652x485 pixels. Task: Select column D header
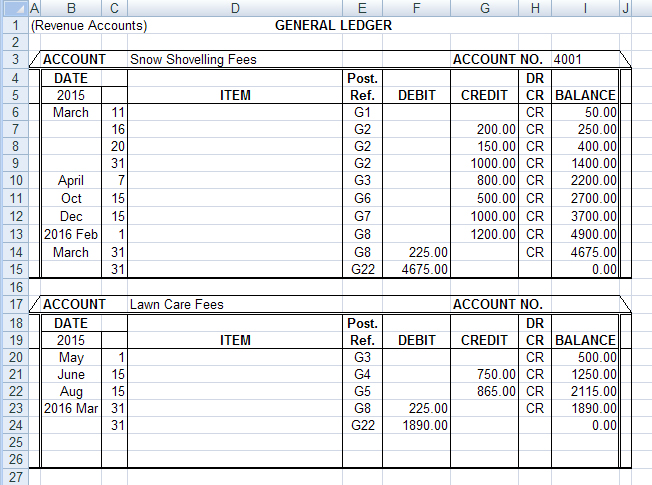[235, 8]
